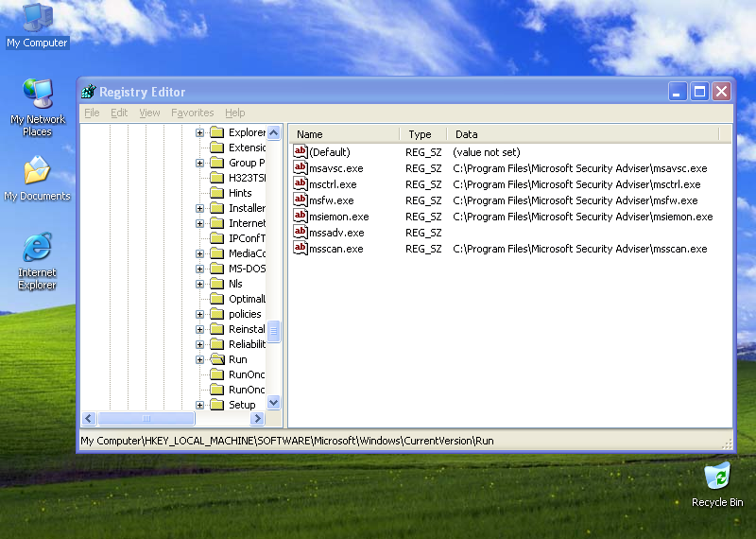Expand the Installer key
The width and height of the screenshot is (756, 539).
tap(199, 208)
